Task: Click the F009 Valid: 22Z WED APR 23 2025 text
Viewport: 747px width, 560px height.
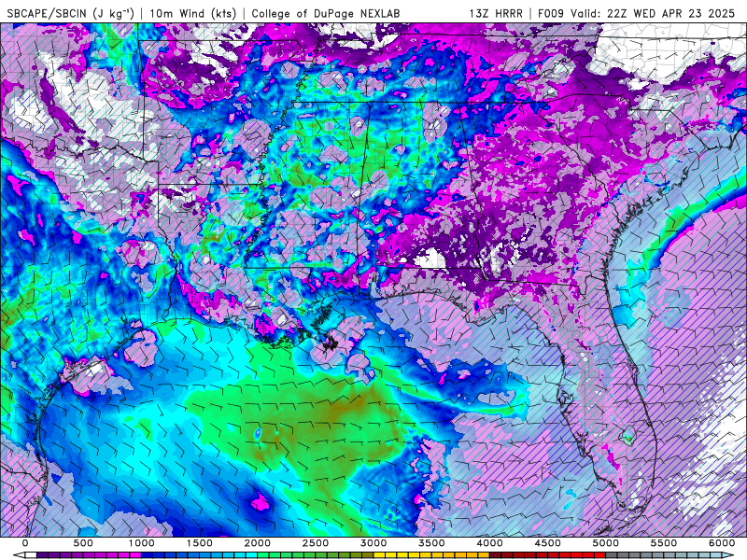Action: click(636, 13)
